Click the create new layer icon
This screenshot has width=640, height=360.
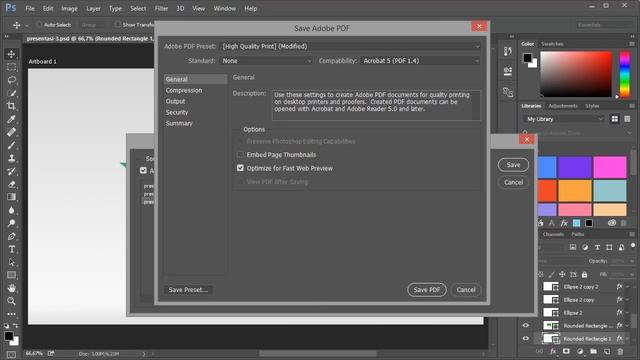[x=607, y=351]
